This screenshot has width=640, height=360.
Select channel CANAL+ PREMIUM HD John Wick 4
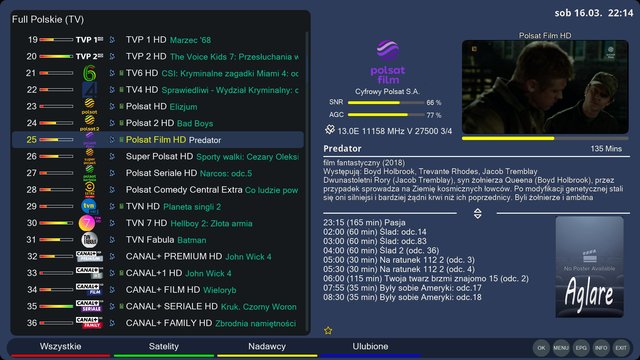pos(158,256)
